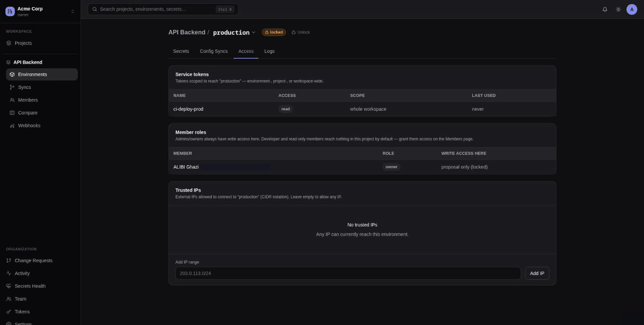This screenshot has height=325, width=644.
Task: Click the locked status badge
Action: [x=274, y=32]
